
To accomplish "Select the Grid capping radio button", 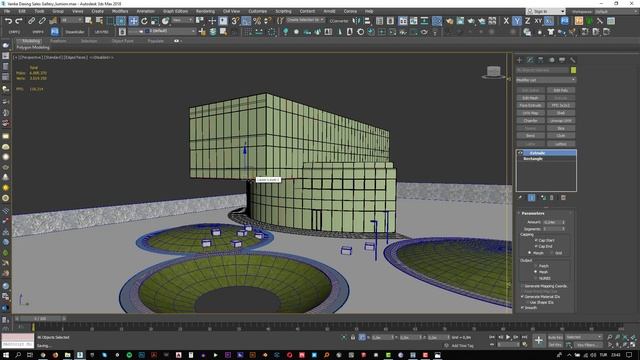I will (552, 253).
